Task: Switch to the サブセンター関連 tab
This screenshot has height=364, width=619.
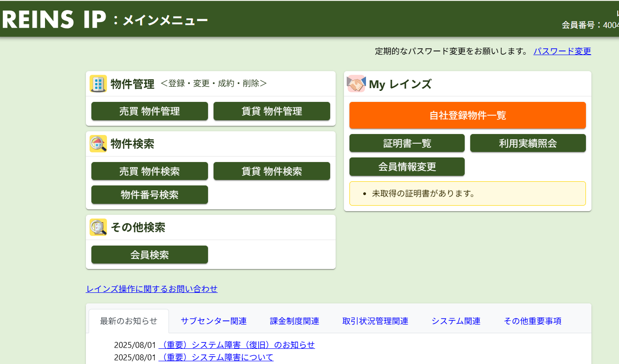Action: (x=214, y=321)
